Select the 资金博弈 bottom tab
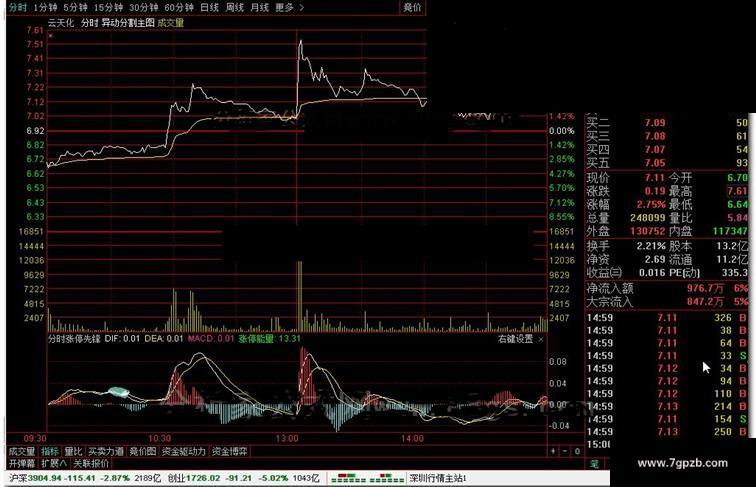 tap(230, 451)
